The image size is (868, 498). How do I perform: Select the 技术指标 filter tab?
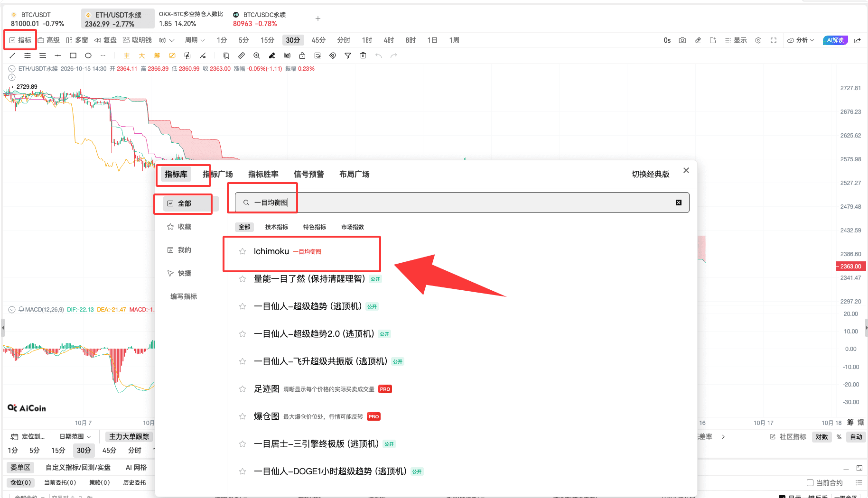pyautogui.click(x=277, y=227)
